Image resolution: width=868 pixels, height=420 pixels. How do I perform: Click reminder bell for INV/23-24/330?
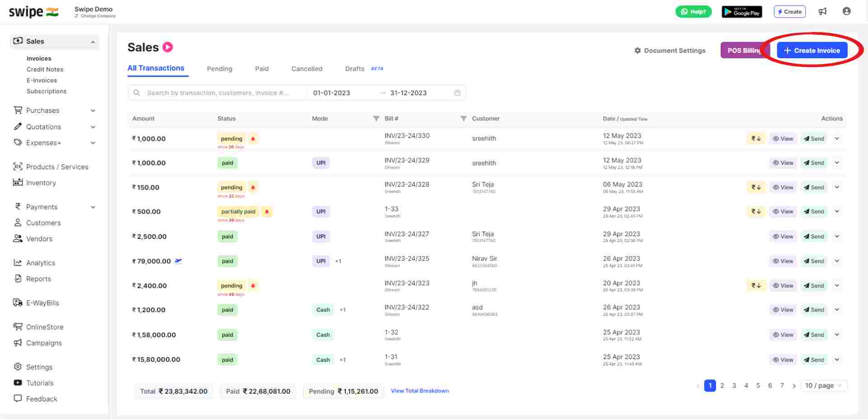tap(253, 139)
